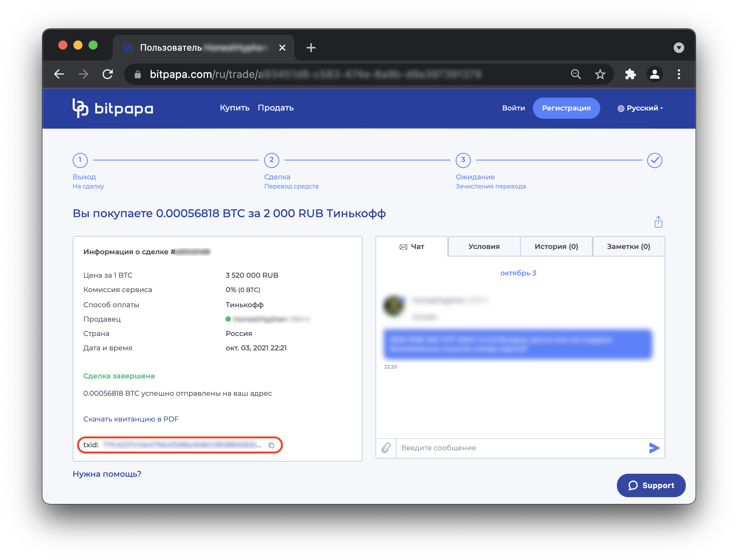
Task: Open a new browser tab
Action: click(x=311, y=48)
